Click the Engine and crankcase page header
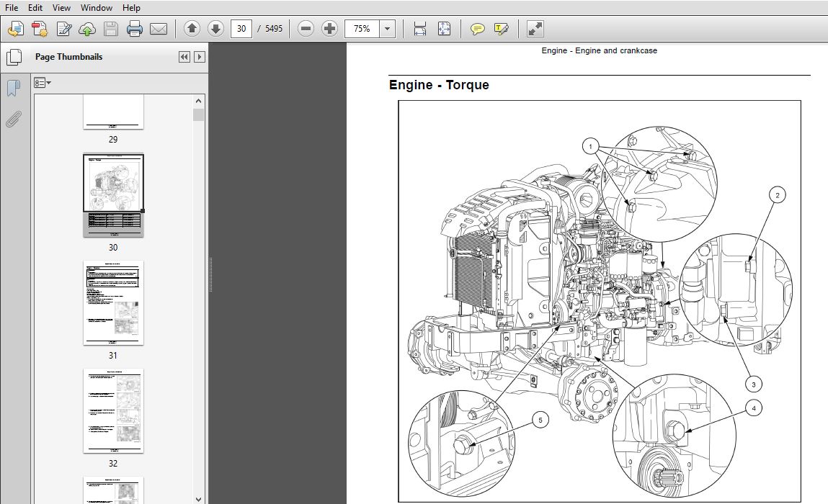The width and height of the screenshot is (828, 504). click(x=600, y=50)
